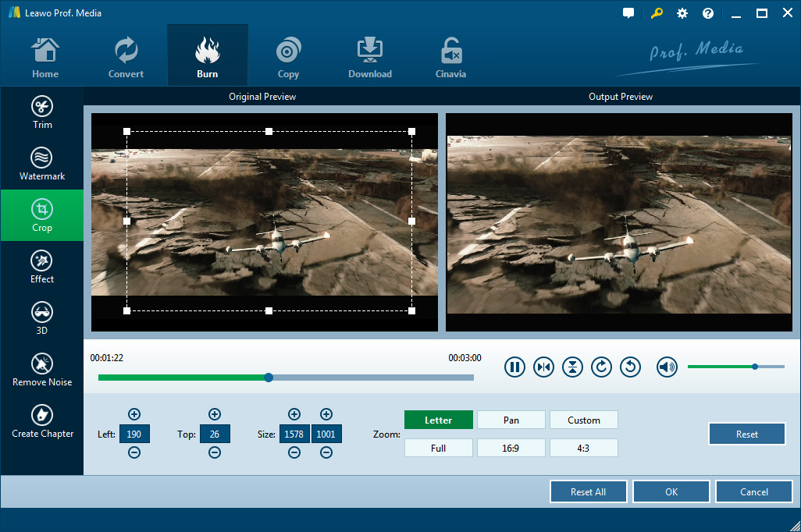
Task: Flip the video vertically
Action: [572, 367]
